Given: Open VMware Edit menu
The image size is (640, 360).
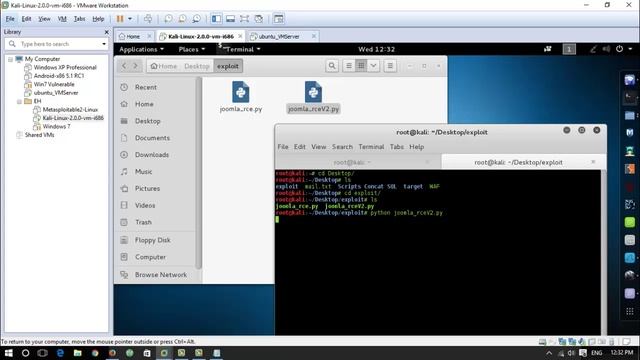Looking at the screenshot, I should click(x=27, y=19).
